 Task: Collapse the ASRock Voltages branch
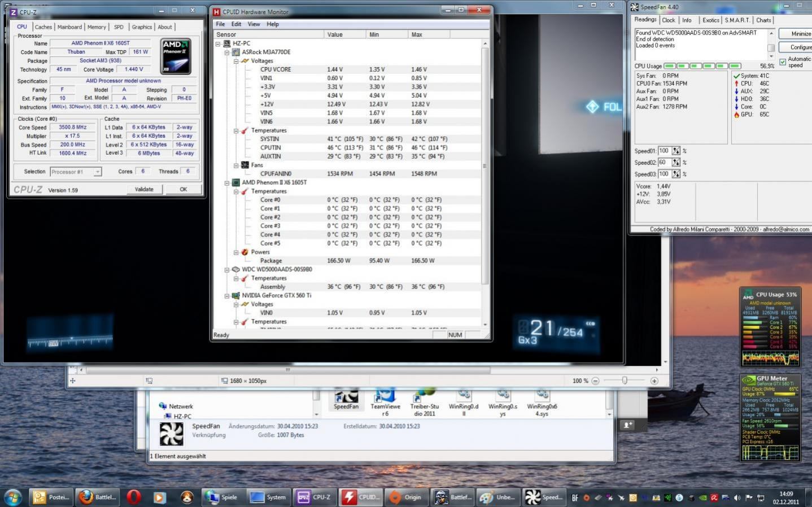click(x=236, y=61)
